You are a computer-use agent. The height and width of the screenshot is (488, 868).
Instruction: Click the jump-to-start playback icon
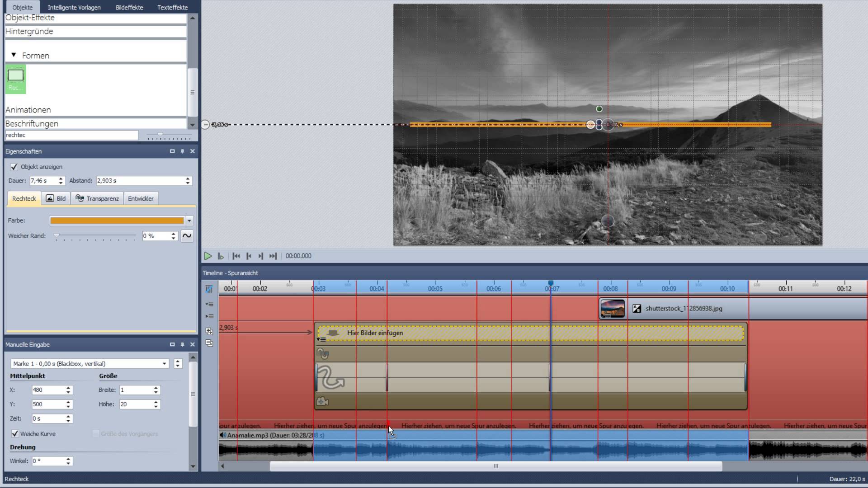(236, 256)
